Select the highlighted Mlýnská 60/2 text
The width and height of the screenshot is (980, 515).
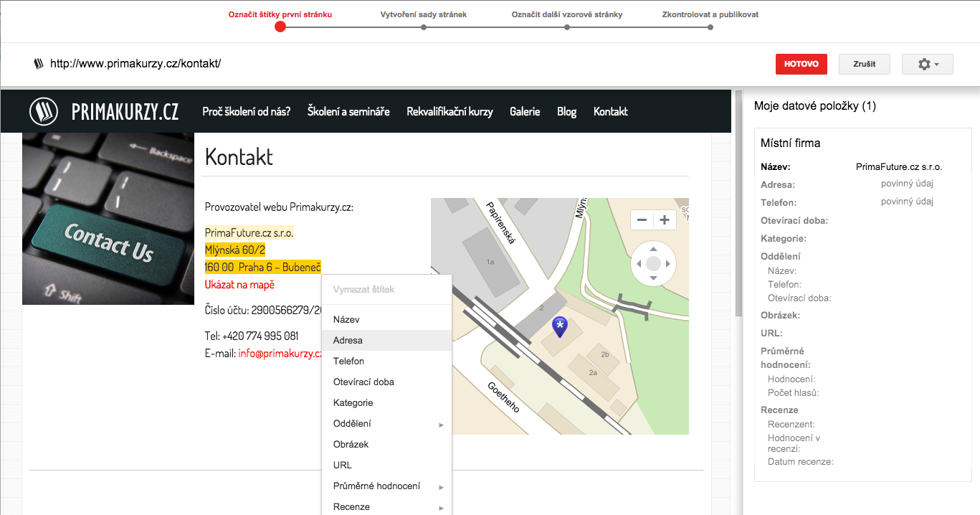(x=235, y=250)
